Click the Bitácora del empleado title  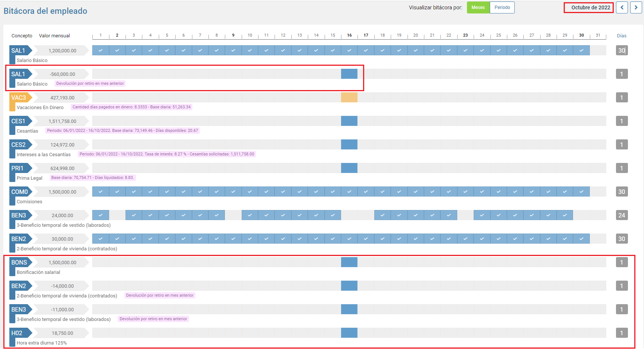45,11
